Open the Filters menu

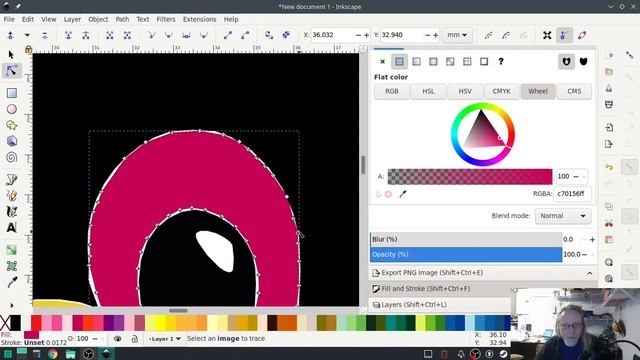pos(166,19)
